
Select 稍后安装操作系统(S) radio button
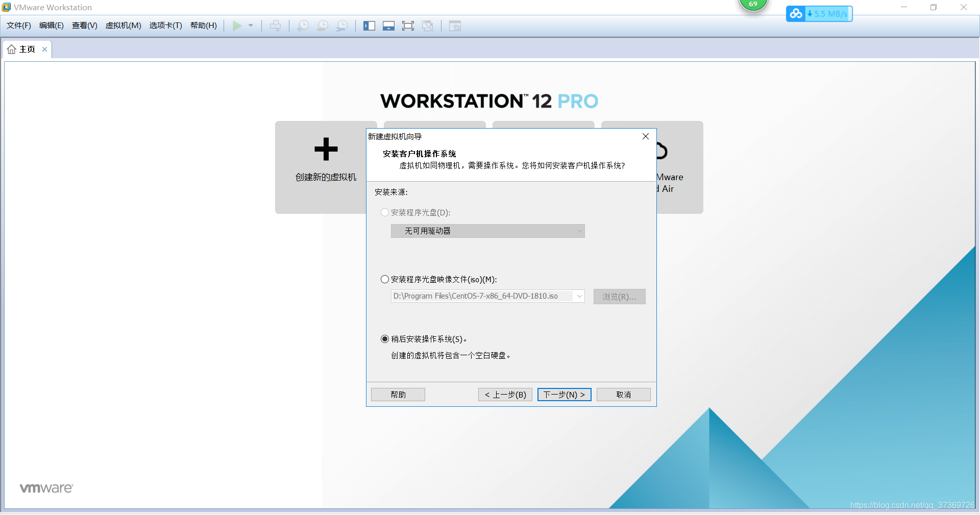click(385, 339)
